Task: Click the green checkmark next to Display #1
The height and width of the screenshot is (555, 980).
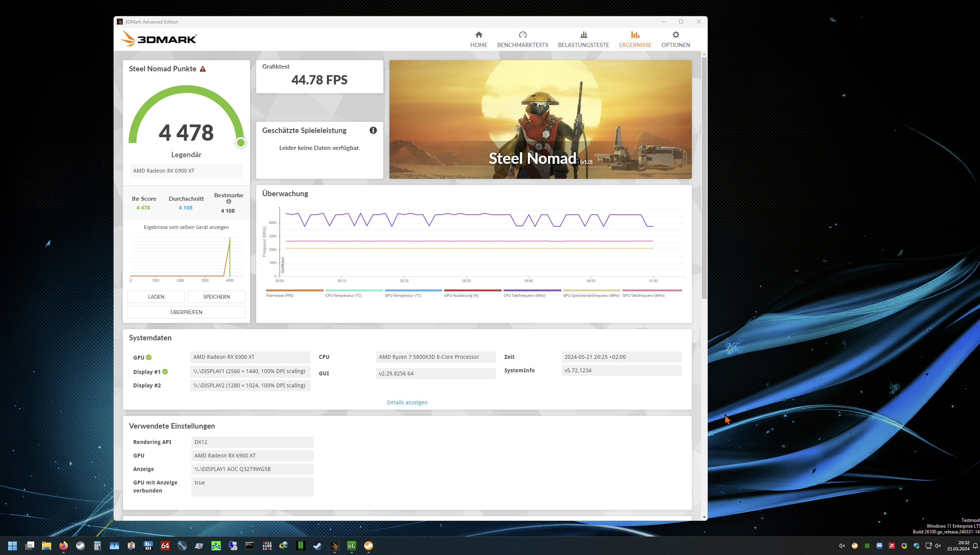Action: 165,372
